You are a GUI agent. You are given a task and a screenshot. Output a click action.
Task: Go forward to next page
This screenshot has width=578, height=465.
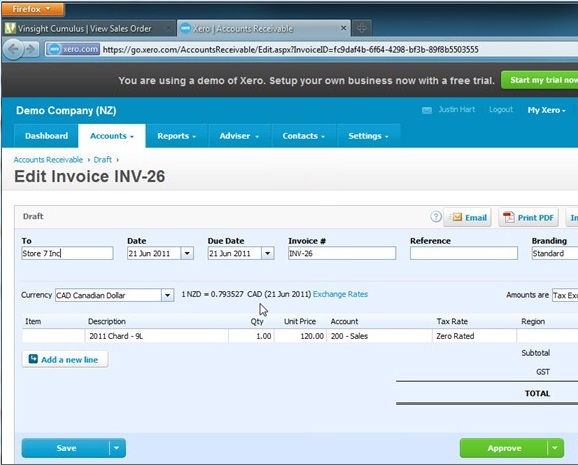[x=31, y=49]
